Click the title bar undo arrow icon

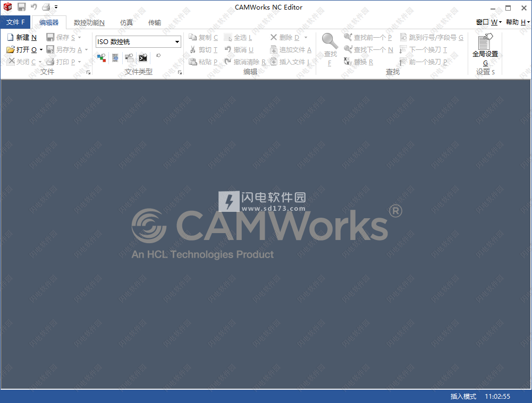coord(33,7)
